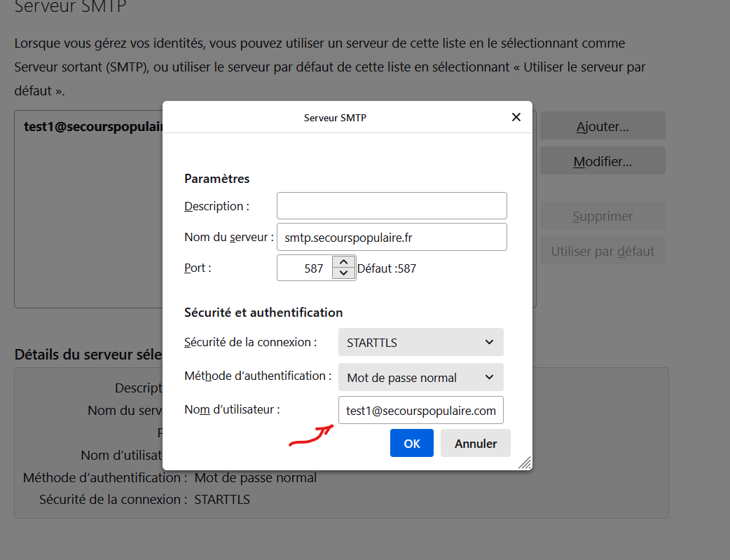The image size is (730, 560).
Task: Confirm settings with the OK button
Action: point(412,443)
